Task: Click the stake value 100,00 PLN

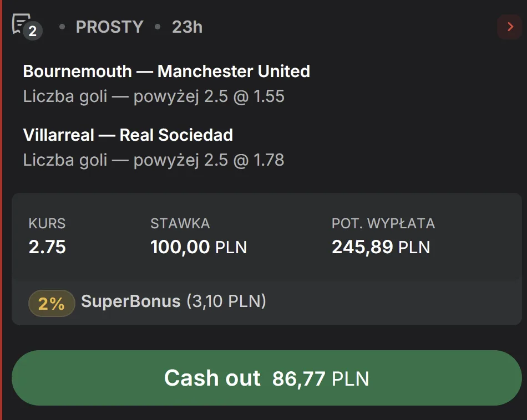Action: point(198,247)
